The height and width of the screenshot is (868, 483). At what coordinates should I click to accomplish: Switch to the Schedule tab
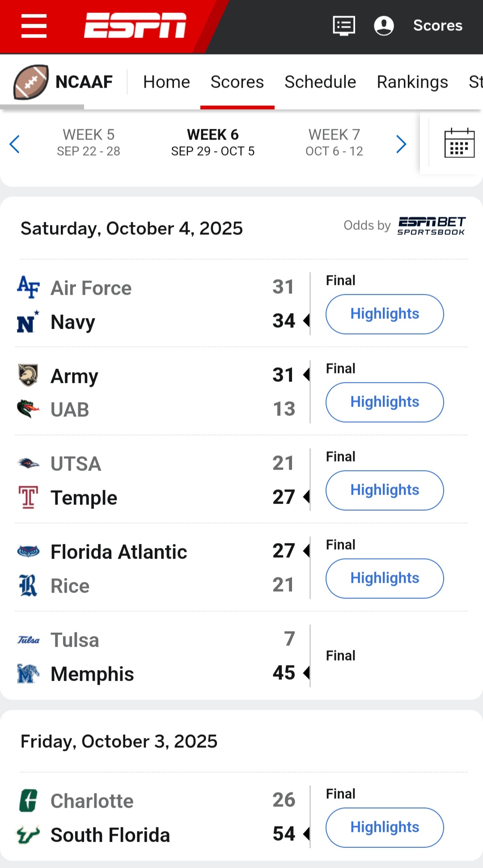click(320, 82)
